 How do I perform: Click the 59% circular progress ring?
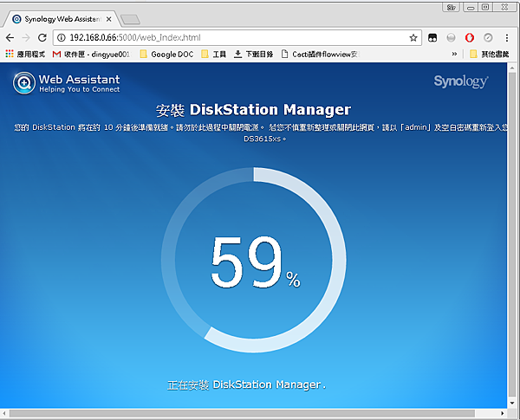(x=254, y=260)
